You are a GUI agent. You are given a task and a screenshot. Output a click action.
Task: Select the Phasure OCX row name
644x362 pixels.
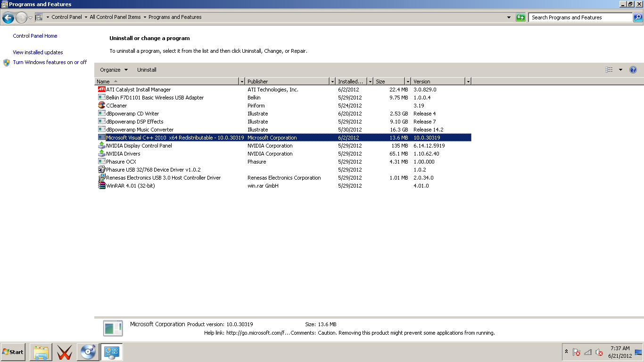coord(121,162)
